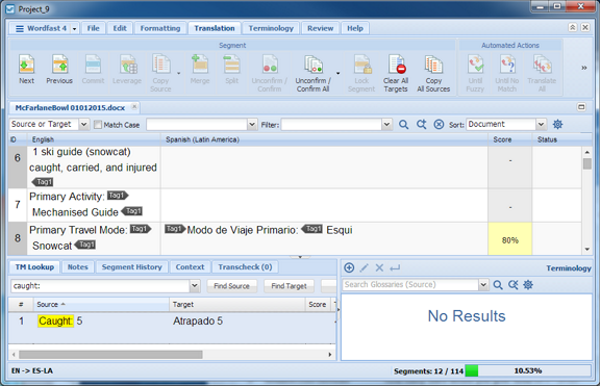Click the Find Target button

tap(289, 286)
